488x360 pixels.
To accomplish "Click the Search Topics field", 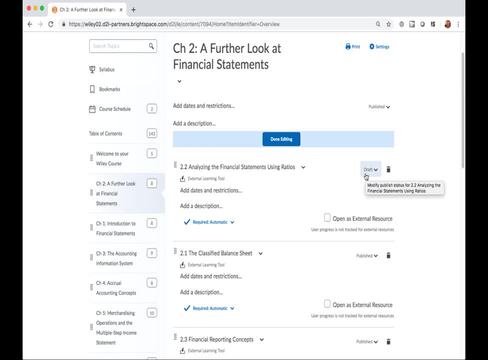I will [x=123, y=46].
